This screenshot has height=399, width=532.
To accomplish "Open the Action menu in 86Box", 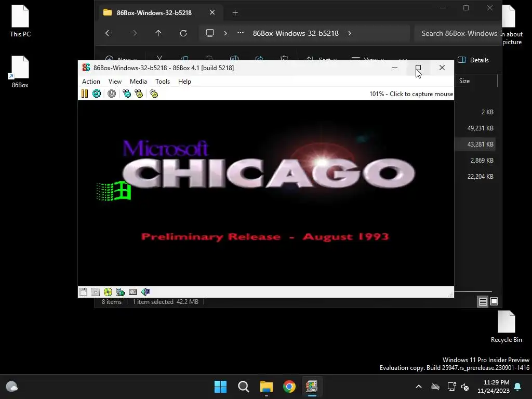I will 91,82.
